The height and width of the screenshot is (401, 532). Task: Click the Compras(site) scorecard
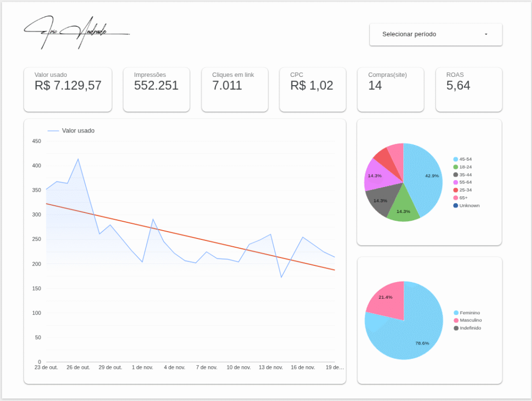click(390, 89)
